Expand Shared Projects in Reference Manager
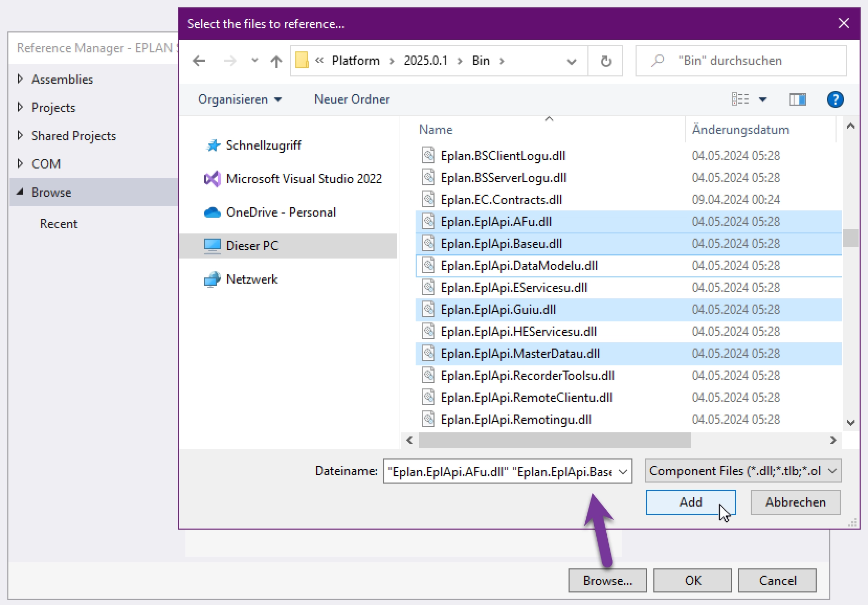 click(x=20, y=136)
